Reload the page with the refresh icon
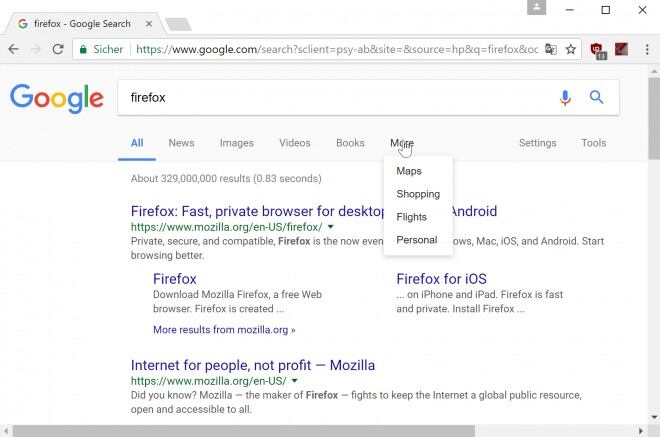Viewport: 660px width, 437px height. [58, 48]
